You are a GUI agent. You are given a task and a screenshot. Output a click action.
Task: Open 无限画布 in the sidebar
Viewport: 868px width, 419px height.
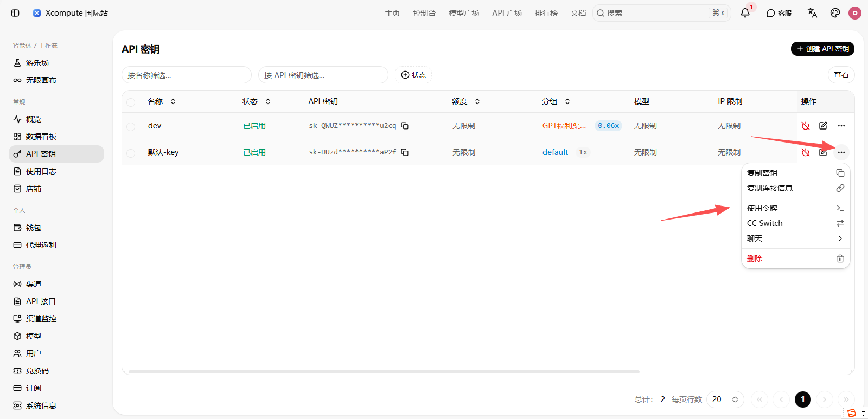coord(56,80)
